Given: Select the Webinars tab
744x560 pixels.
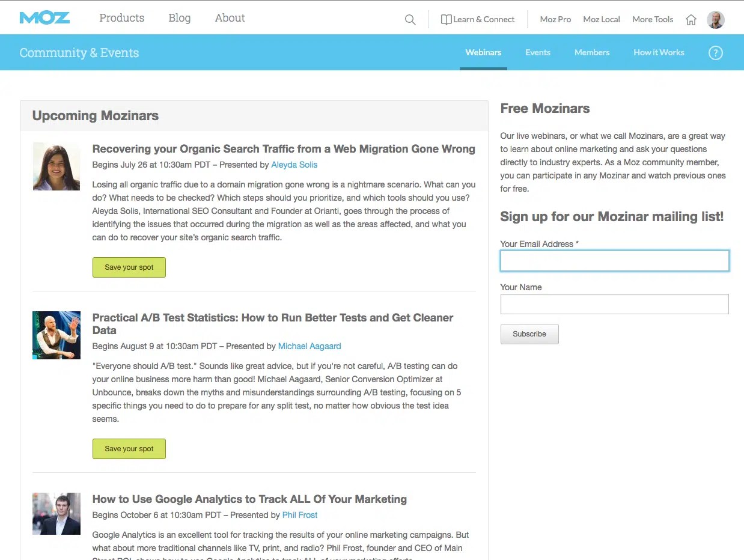Looking at the screenshot, I should pos(483,52).
